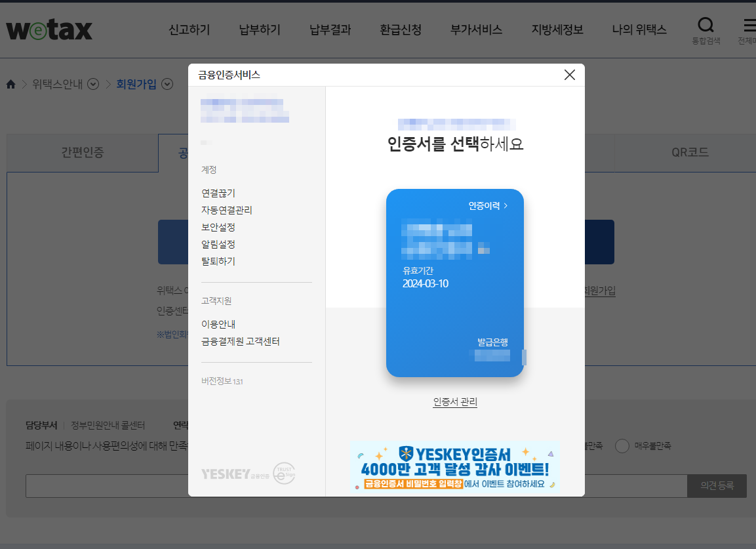Switch to the 간편인증 tab
The height and width of the screenshot is (549, 756).
click(81, 153)
